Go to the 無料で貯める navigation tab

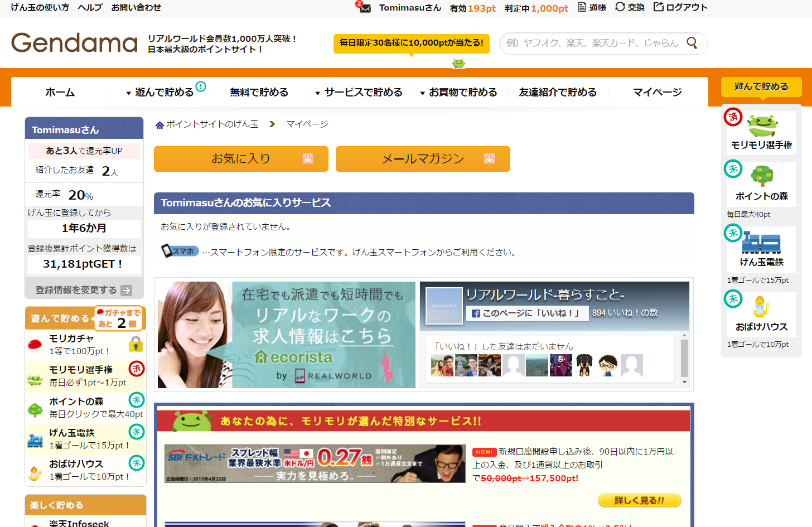259,93
